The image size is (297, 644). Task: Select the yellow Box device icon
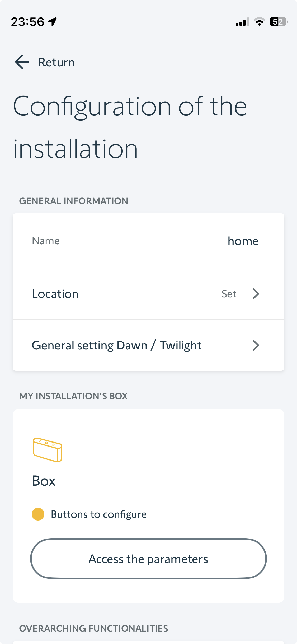pyautogui.click(x=47, y=450)
